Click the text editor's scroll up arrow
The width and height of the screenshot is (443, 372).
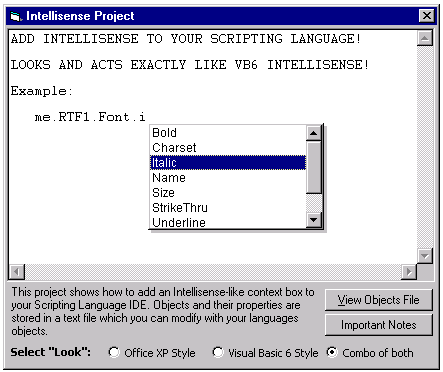tap(425, 38)
